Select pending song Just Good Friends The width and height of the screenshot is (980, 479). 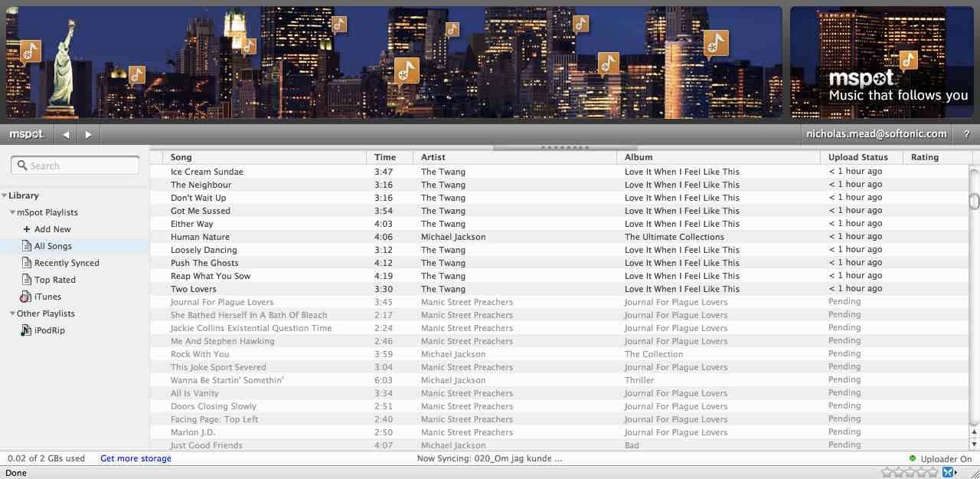click(207, 445)
